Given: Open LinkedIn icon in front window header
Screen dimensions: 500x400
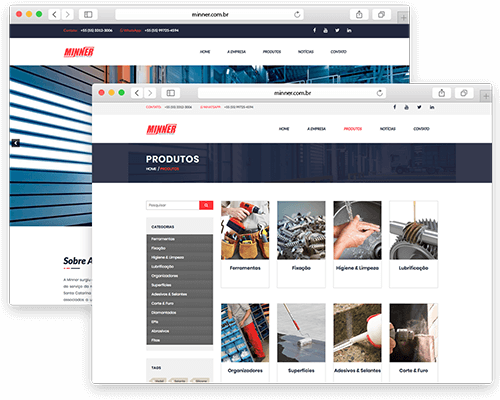Looking at the screenshot, I should (432, 107).
